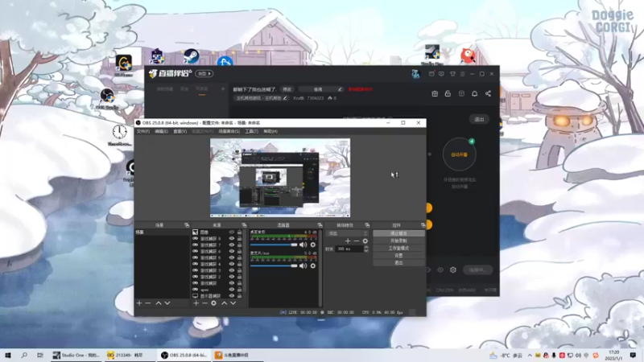This screenshot has height=362, width=644.
Task: Open the mail icon in 直播伴侣 title bar
Action: point(431,74)
